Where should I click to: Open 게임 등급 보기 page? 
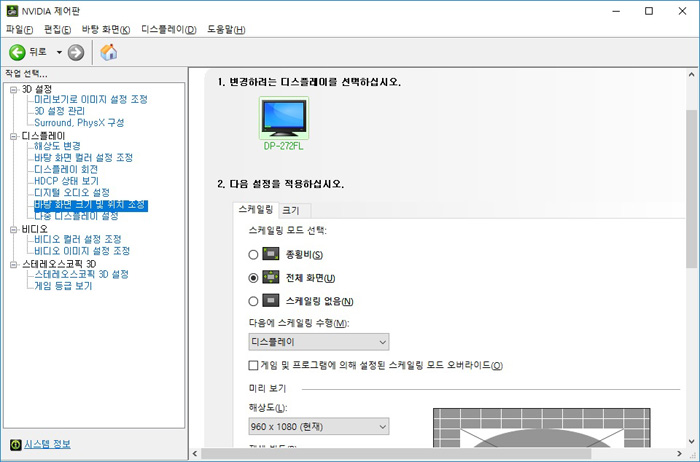pyautogui.click(x=63, y=286)
